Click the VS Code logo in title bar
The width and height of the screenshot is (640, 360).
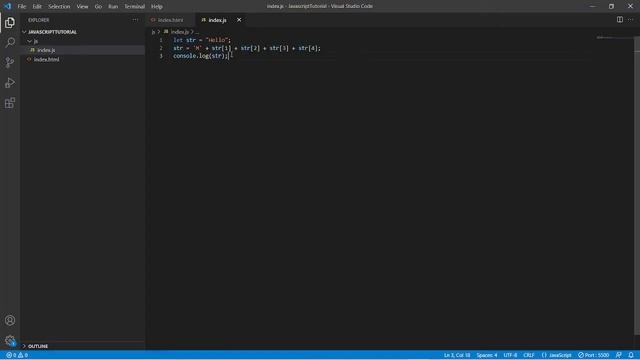click(7, 6)
